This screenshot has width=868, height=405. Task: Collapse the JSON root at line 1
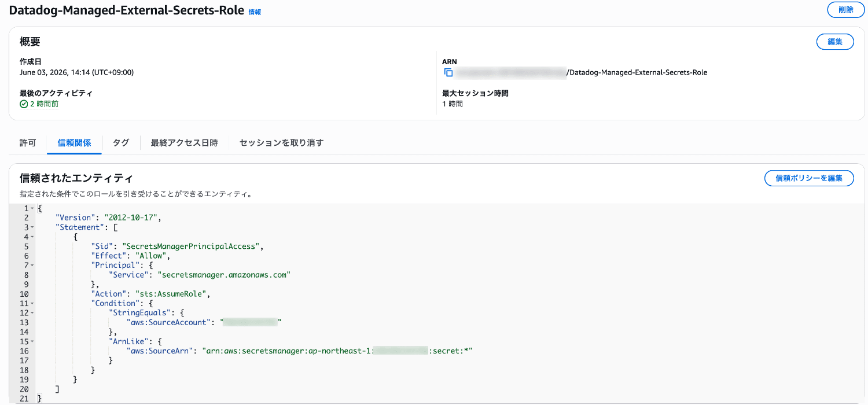[x=32, y=208]
